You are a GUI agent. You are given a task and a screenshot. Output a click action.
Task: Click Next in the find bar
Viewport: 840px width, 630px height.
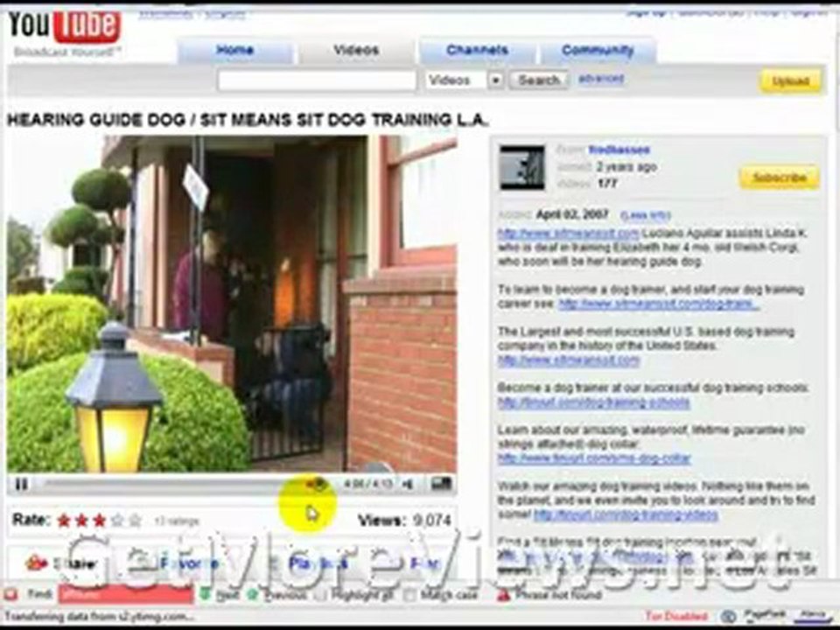(220, 595)
